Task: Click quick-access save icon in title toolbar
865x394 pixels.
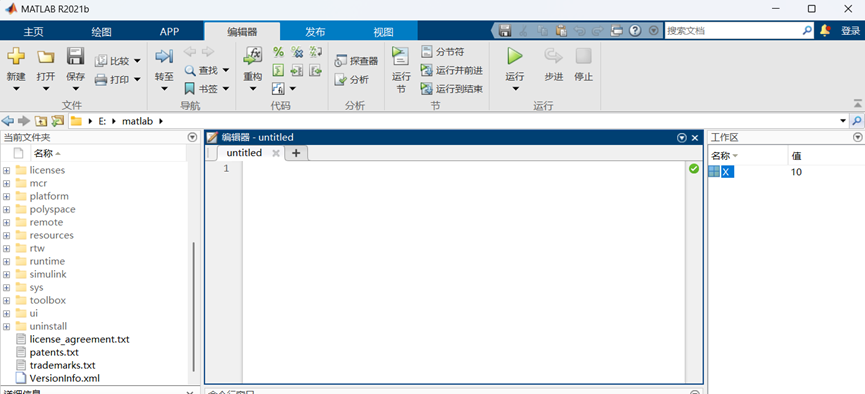Action: point(505,31)
